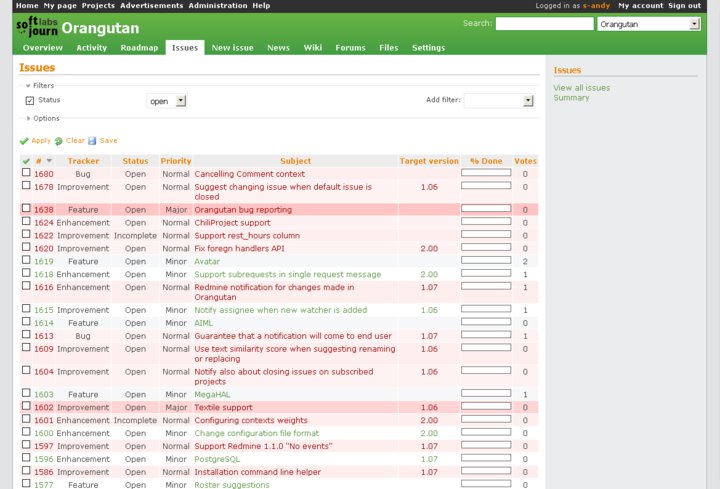Tick the checkbox for issue 1602
The height and width of the screenshot is (489, 720).
26,407
